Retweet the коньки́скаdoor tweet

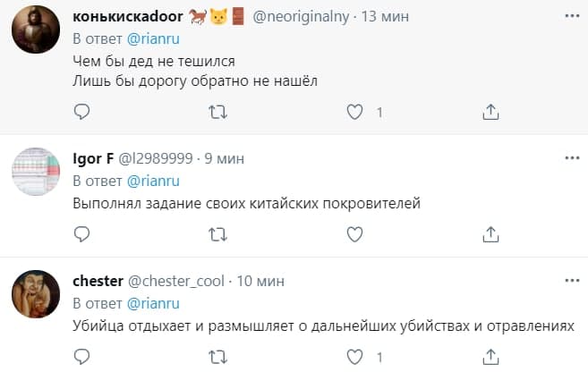pos(217,112)
